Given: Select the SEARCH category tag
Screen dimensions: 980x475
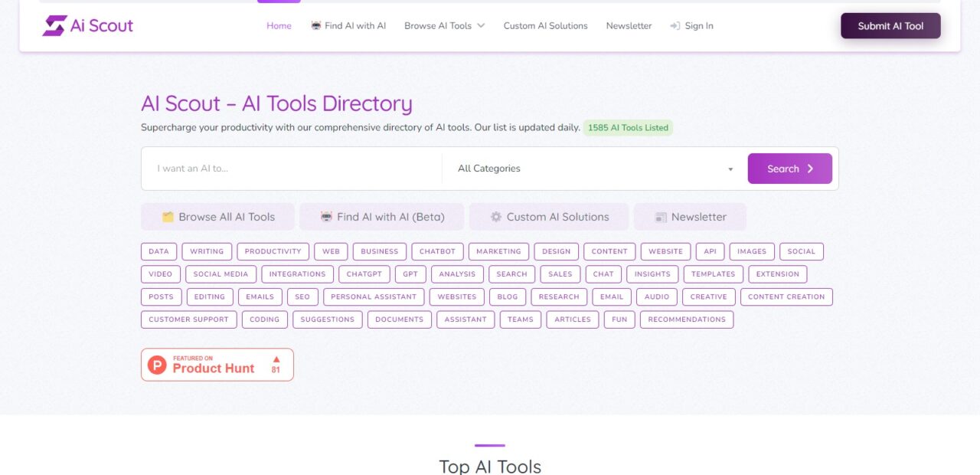Looking at the screenshot, I should tap(512, 274).
